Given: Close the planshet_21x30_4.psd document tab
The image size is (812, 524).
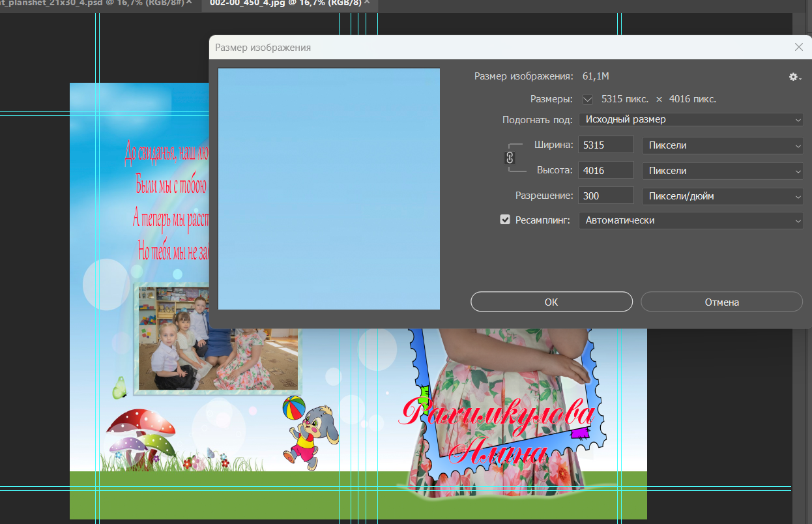Looking at the screenshot, I should (189, 3).
